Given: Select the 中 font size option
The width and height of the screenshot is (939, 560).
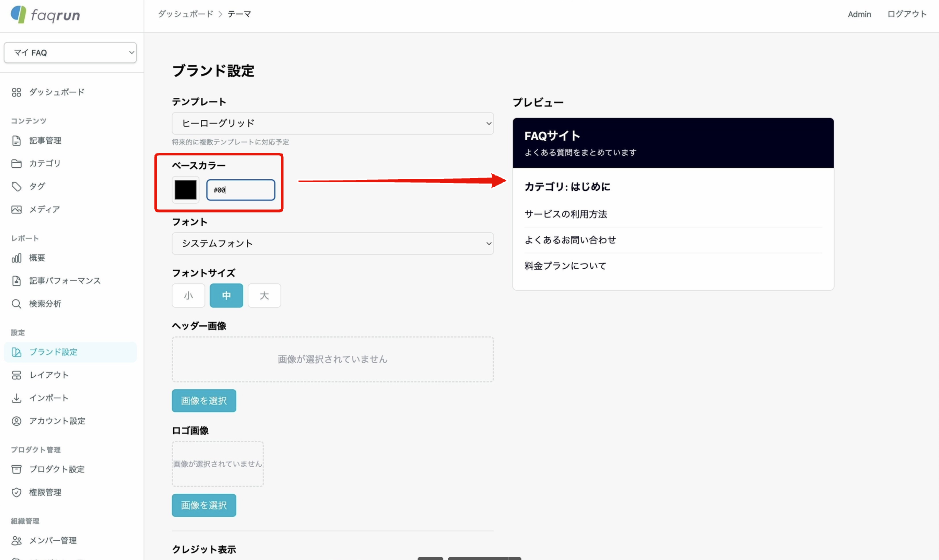Looking at the screenshot, I should (226, 295).
